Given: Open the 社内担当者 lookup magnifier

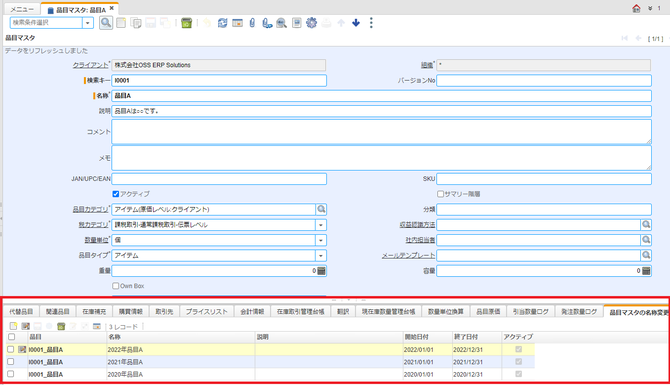Looking at the screenshot, I should [646, 240].
